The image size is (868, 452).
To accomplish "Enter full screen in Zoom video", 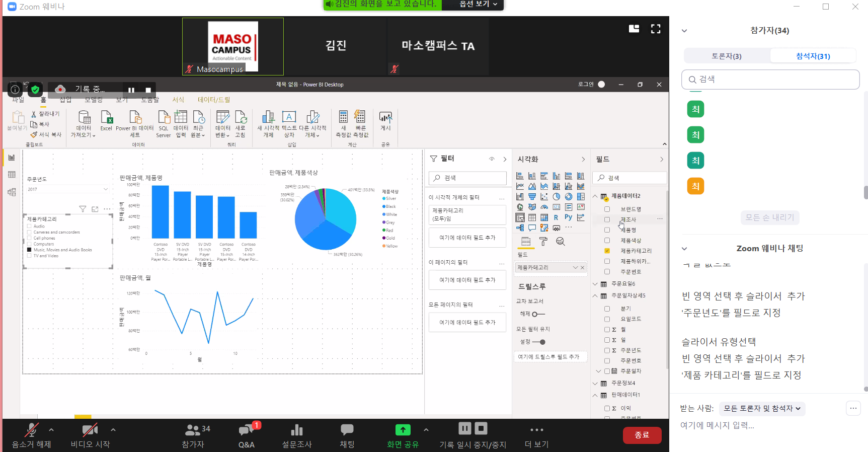I will point(656,29).
